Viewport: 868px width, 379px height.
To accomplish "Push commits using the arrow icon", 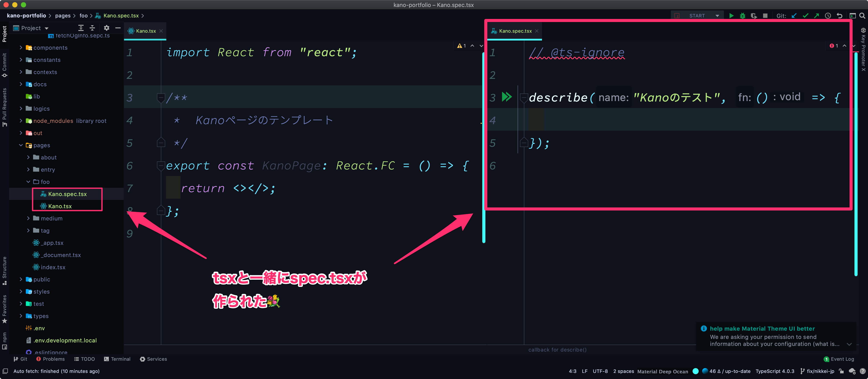I will tap(816, 15).
